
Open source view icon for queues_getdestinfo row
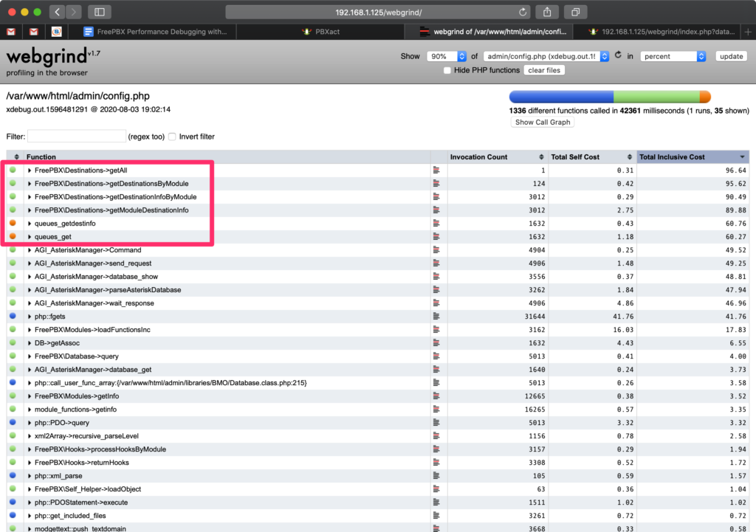pyautogui.click(x=438, y=223)
